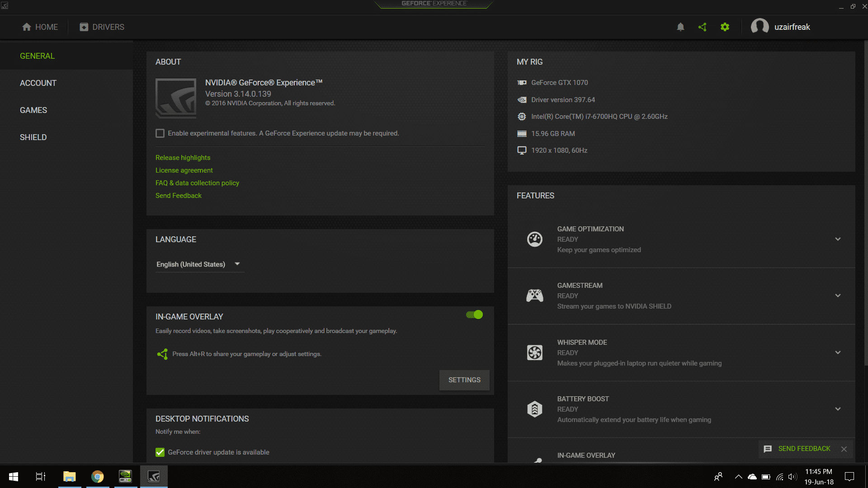Open settings gear icon
This screenshot has width=868, height=488.
click(x=725, y=27)
